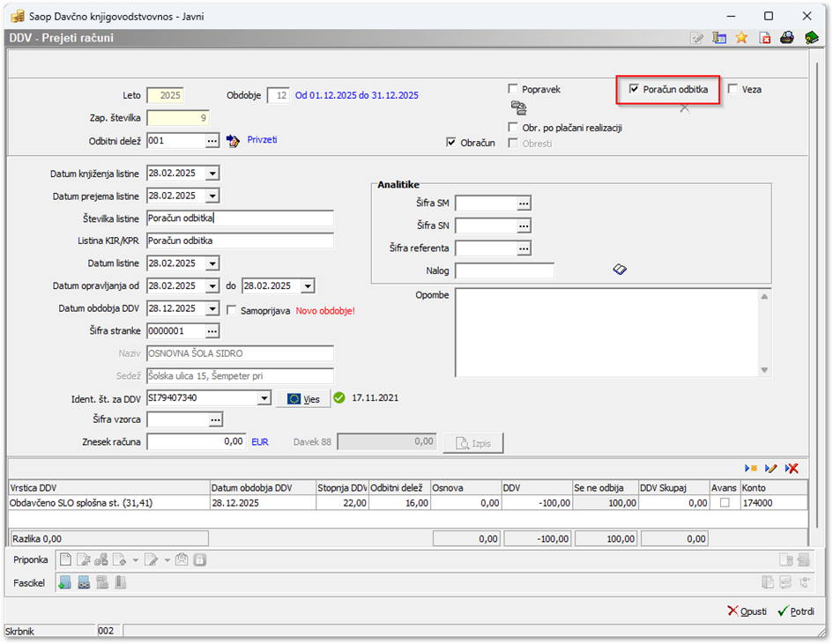Click the copy documents icon under Popravek
833x644 pixels.
518,107
